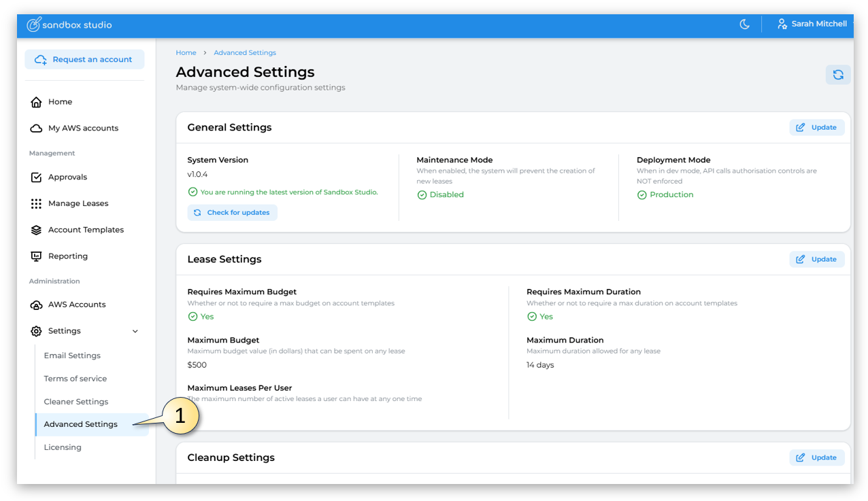Click the Reporting presentation icon
The image size is (868, 501).
click(x=37, y=256)
